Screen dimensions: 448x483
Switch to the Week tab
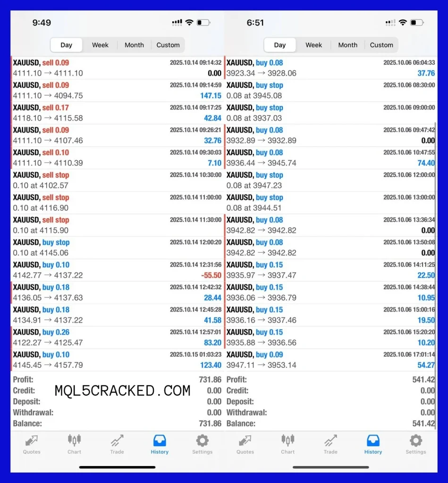point(100,45)
